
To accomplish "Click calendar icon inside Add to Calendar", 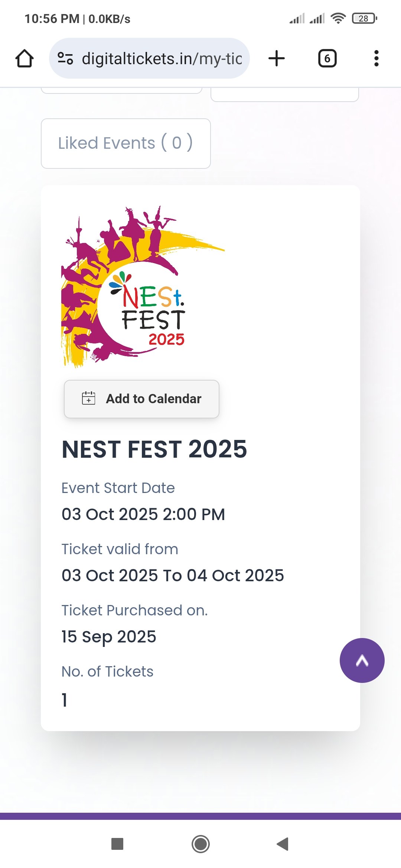I will click(x=89, y=398).
